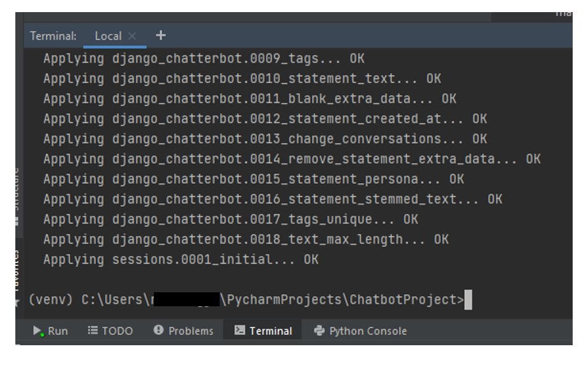Image resolution: width=588 pixels, height=365 pixels.
Task: Click the 0018_text_max_length migration line
Action: tap(246, 239)
